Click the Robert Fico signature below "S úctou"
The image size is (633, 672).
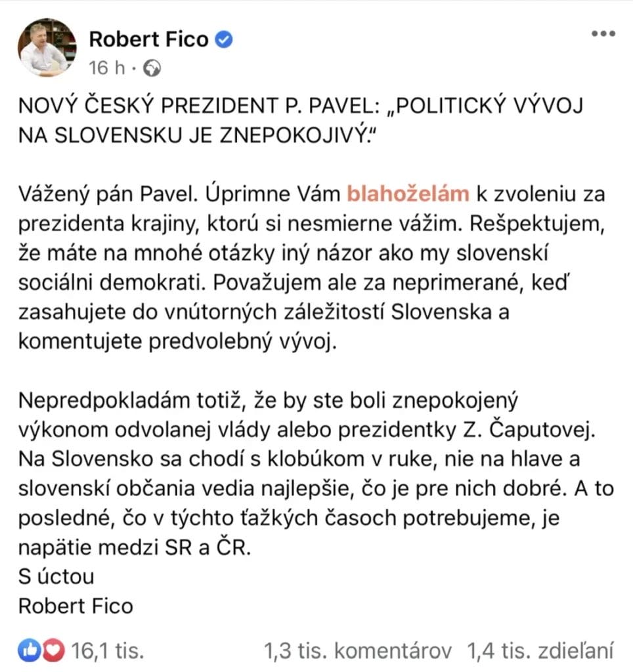click(x=76, y=605)
